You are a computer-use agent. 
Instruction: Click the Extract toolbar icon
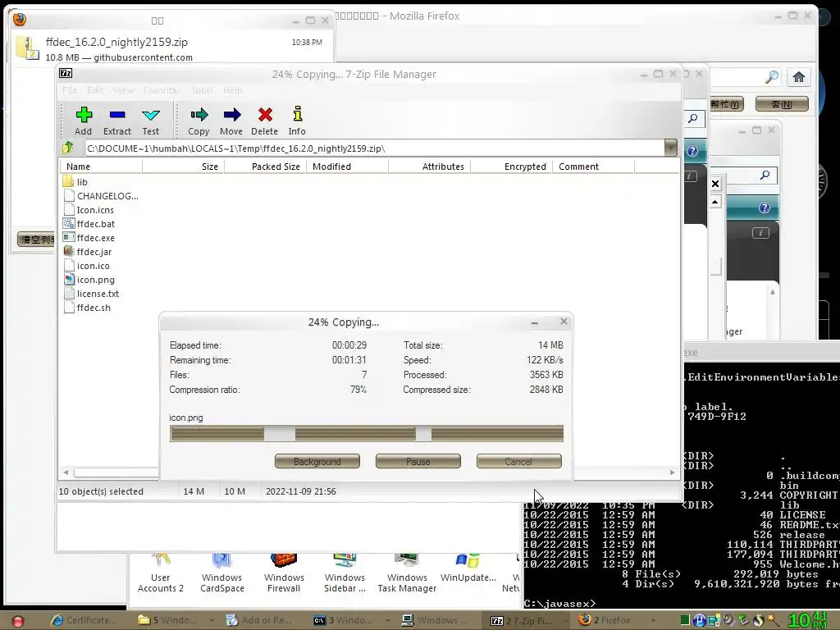pos(116,115)
